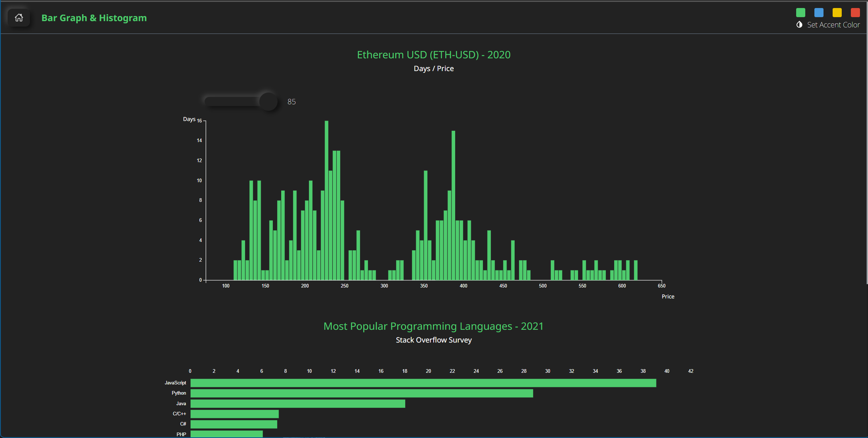Viewport: 868px width, 438px height.
Task: Click the Ethereum USD (ETH-USD) - 2020 heading
Action: click(434, 55)
